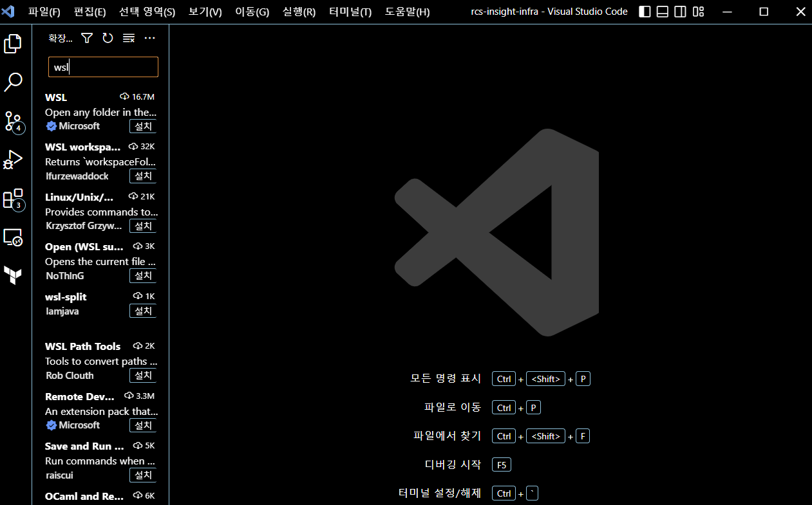Install the WSL Path Tools extension
Screen dimensions: 812x505
coord(143,375)
